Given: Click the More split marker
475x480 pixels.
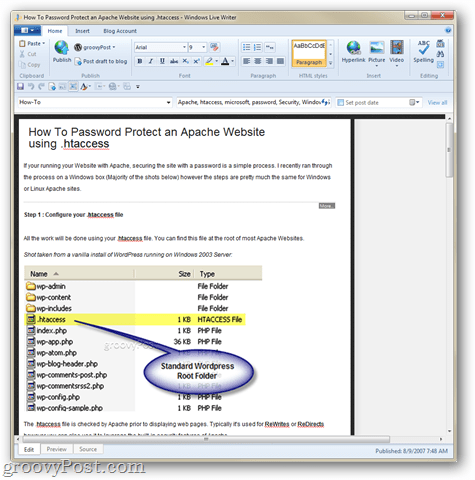Looking at the screenshot, I should (x=327, y=206).
